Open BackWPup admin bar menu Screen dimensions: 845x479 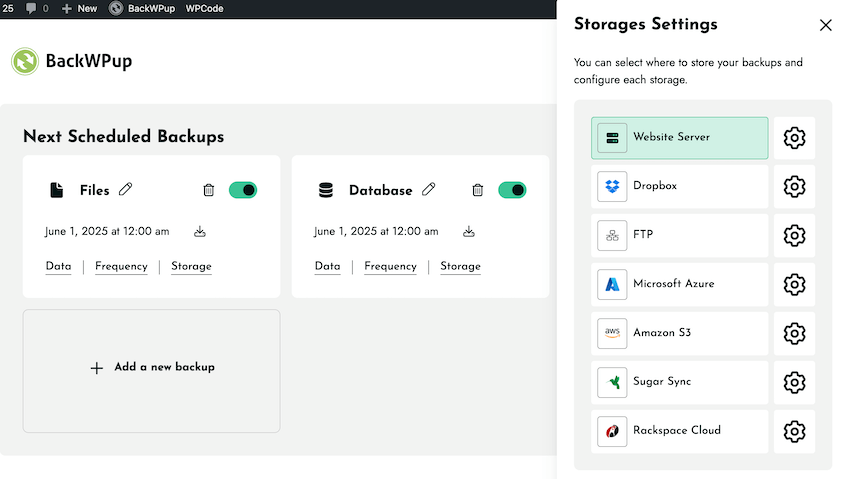click(142, 9)
